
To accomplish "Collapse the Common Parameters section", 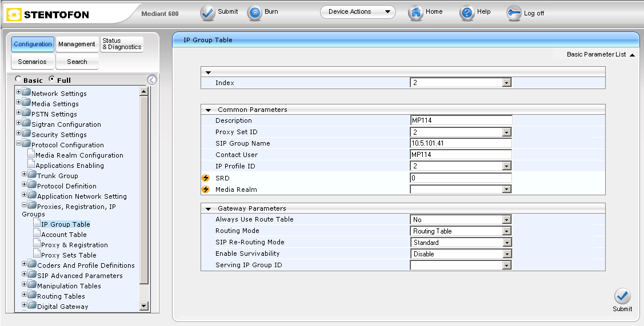I will click(209, 110).
